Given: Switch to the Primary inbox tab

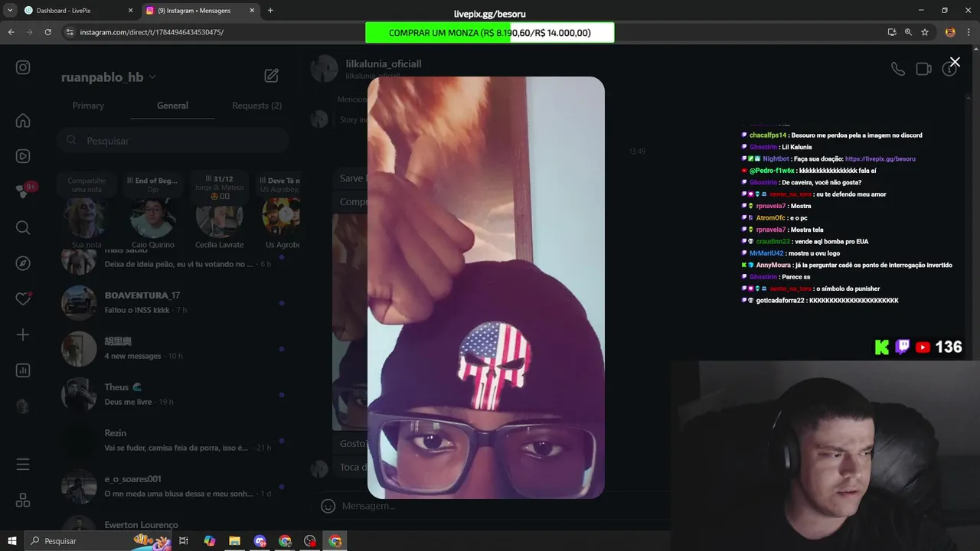Looking at the screenshot, I should click(x=88, y=106).
